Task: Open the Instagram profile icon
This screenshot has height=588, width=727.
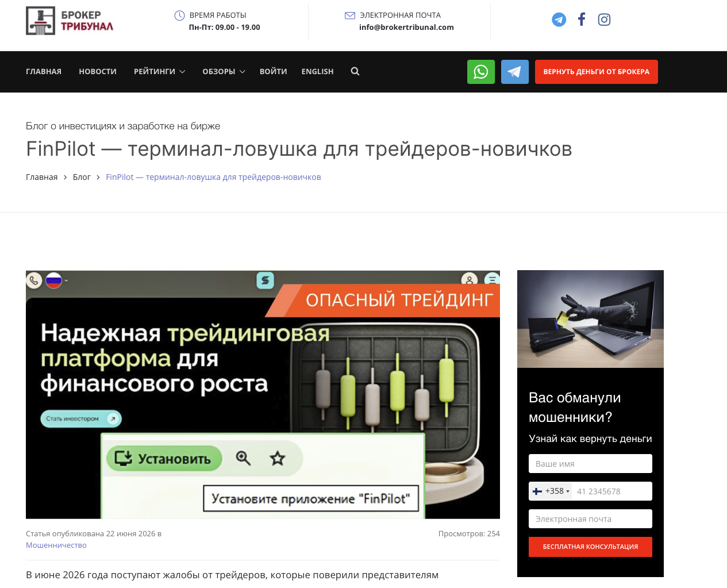Action: pyautogui.click(x=604, y=20)
